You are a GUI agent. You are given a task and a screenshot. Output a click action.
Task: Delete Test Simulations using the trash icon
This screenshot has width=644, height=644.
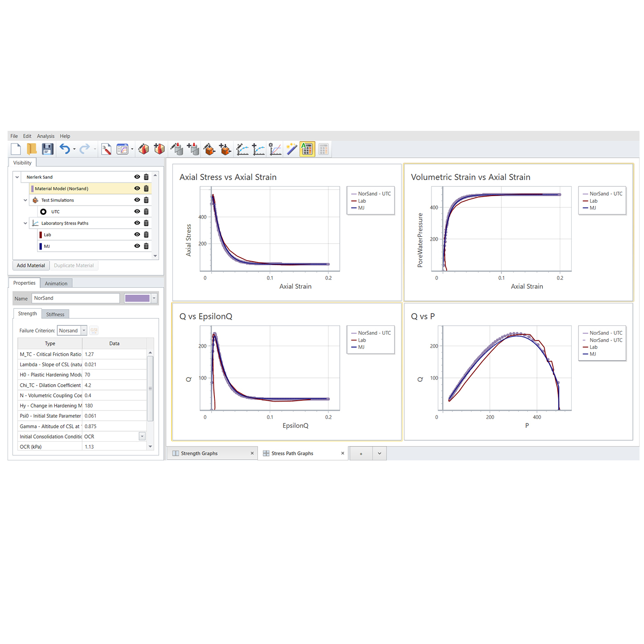point(146,200)
